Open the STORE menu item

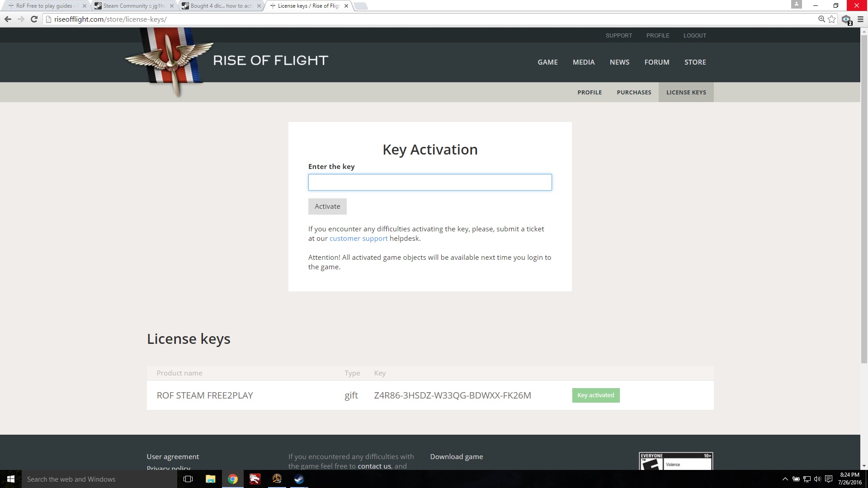click(695, 62)
